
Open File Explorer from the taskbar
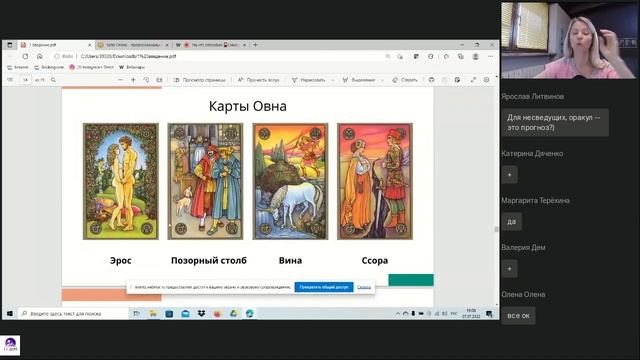[153, 313]
